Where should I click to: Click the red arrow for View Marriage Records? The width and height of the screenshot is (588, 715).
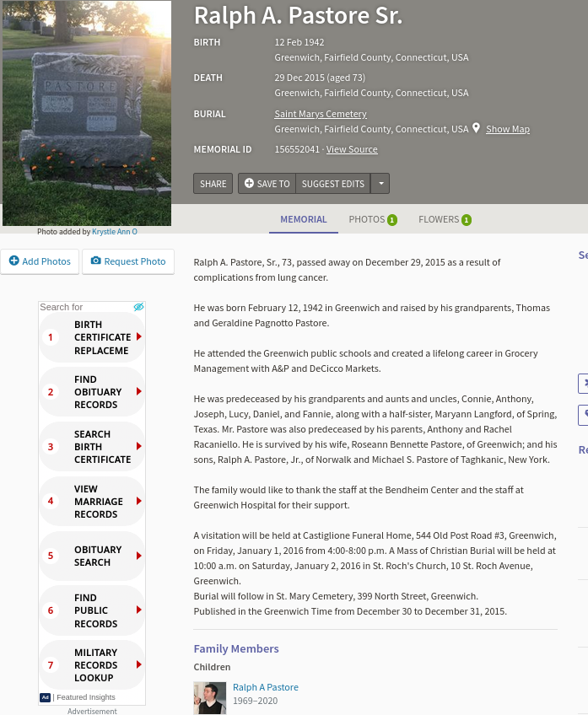click(x=138, y=502)
